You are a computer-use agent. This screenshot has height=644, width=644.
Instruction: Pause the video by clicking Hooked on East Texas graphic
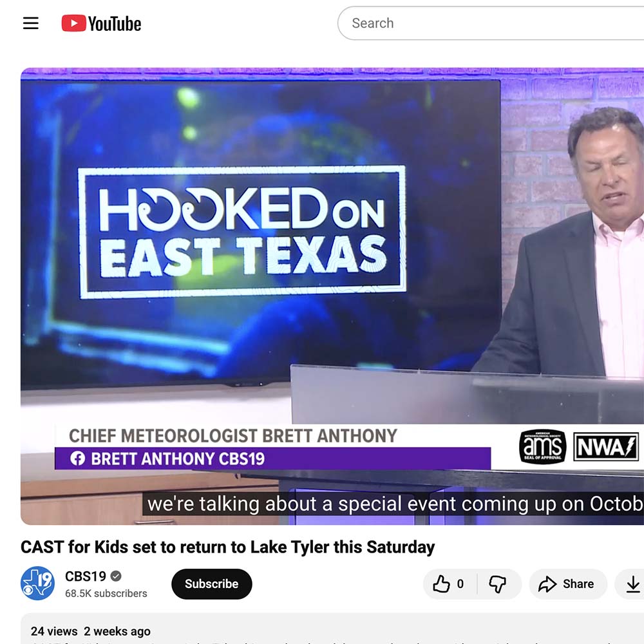242,232
